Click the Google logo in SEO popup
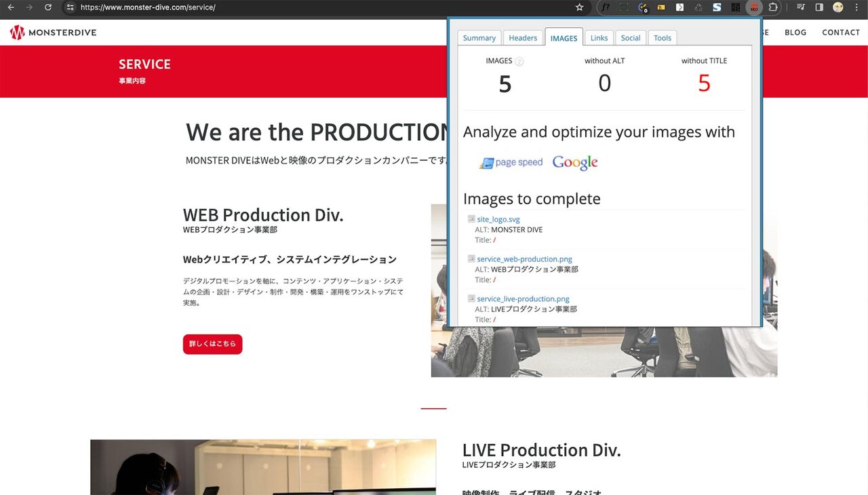This screenshot has width=868, height=495. pyautogui.click(x=575, y=163)
